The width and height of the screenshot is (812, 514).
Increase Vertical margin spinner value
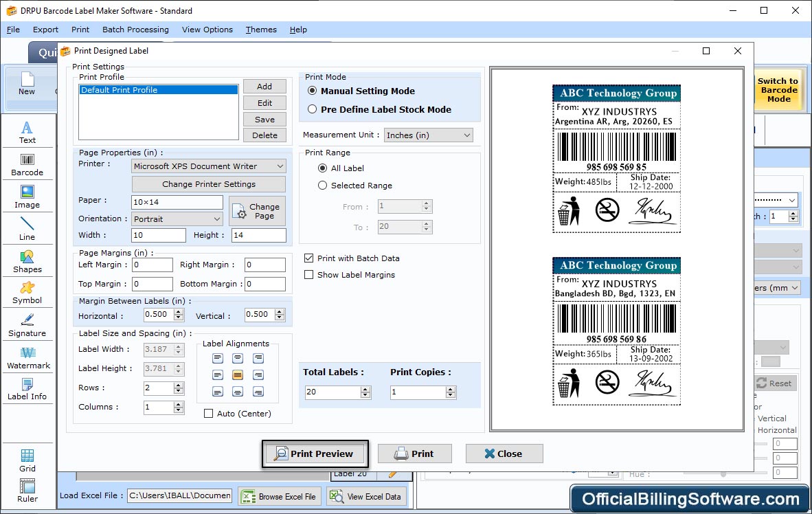point(280,311)
